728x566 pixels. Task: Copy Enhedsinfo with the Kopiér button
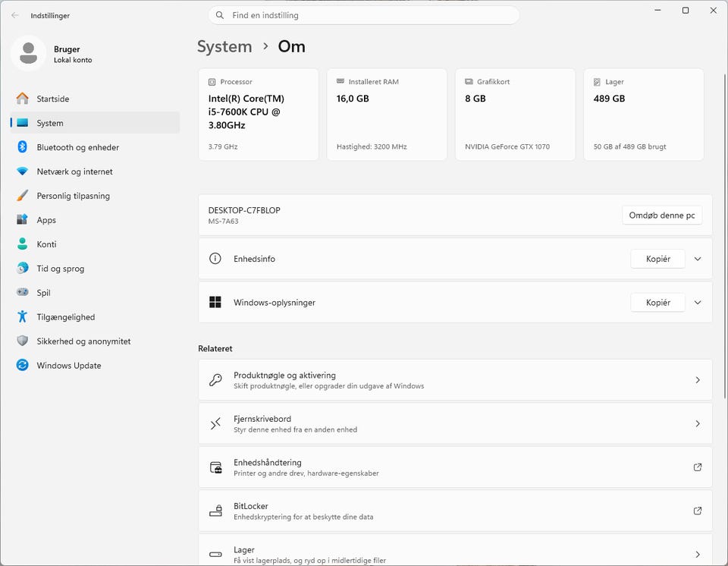coord(657,259)
